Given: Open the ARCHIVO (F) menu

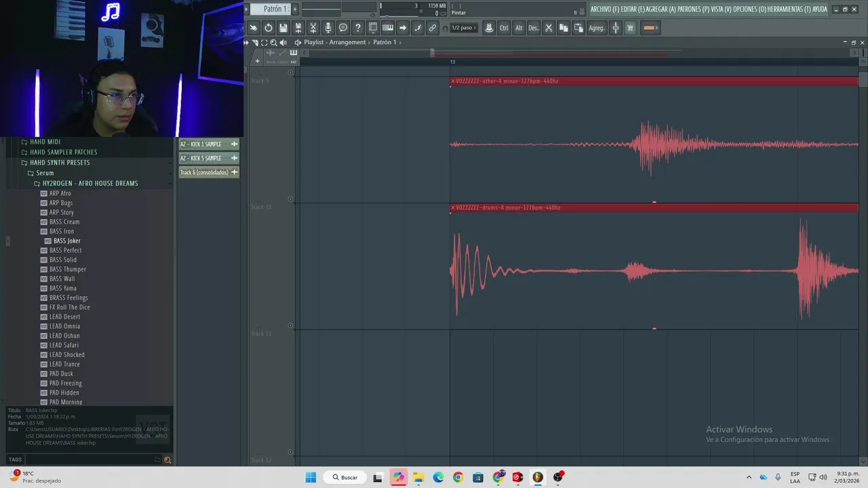Looking at the screenshot, I should pyautogui.click(x=605, y=9).
